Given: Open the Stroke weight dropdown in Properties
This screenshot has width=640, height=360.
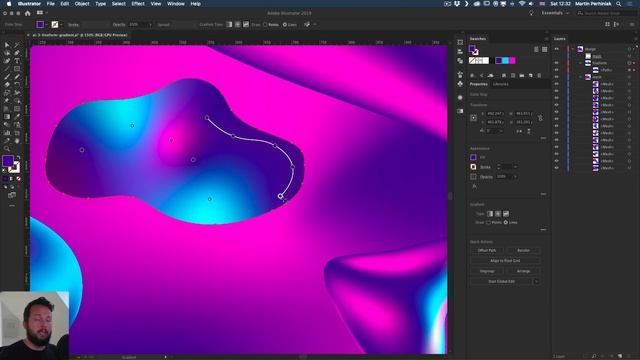Looking at the screenshot, I should pos(516,167).
